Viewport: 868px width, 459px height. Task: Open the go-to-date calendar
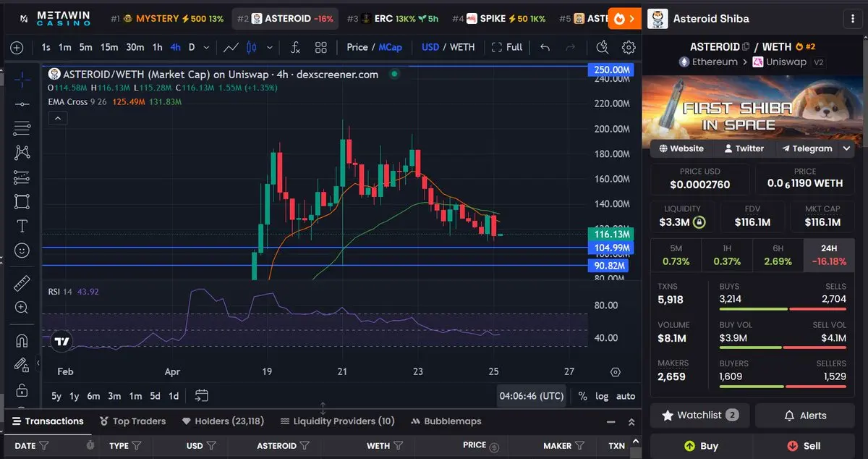pos(202,395)
